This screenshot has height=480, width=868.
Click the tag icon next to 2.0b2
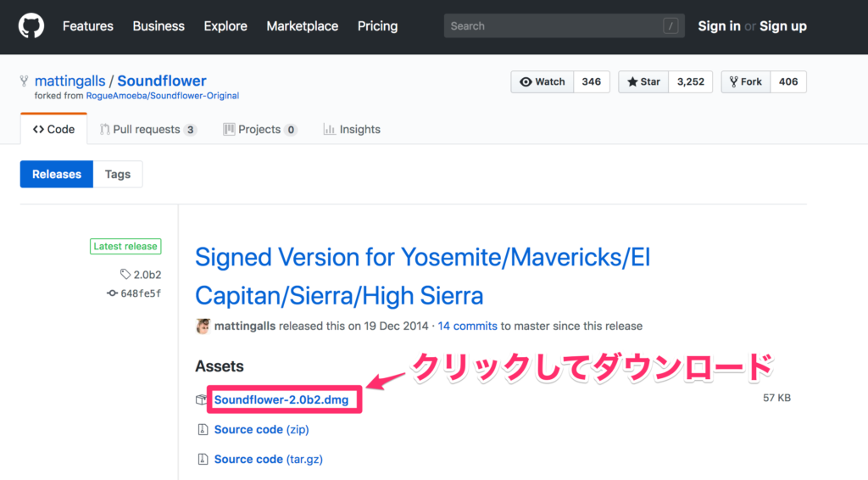[x=125, y=274]
